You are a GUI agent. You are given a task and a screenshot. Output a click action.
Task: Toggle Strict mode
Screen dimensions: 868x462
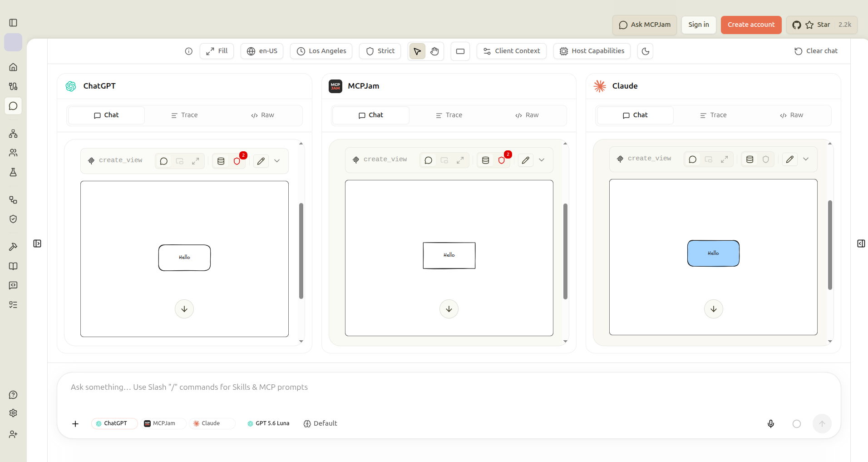tap(380, 51)
